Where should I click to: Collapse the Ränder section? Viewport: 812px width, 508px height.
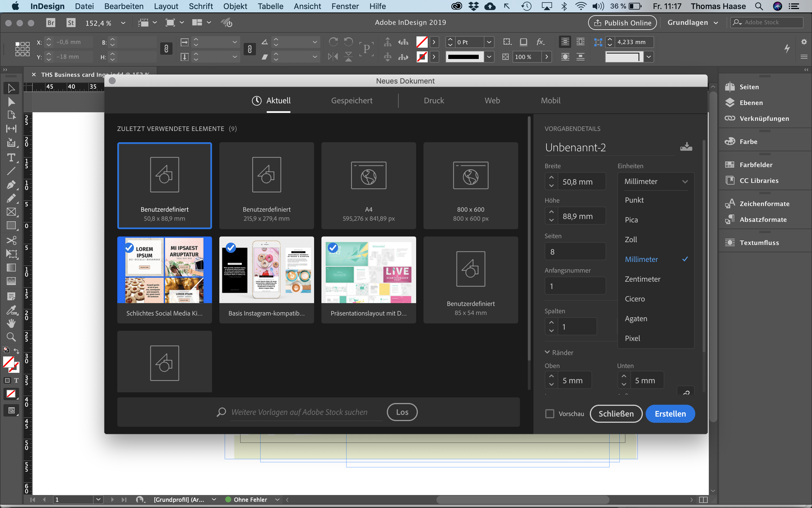(x=547, y=352)
